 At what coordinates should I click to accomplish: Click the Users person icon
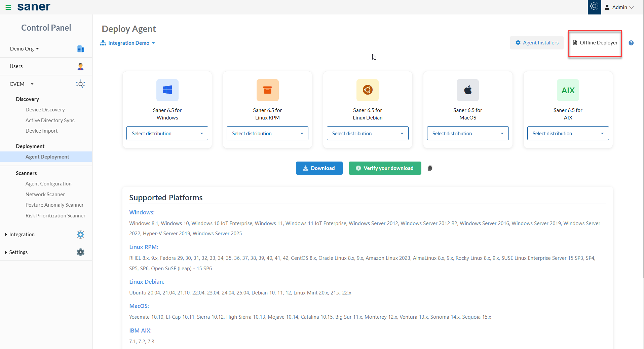pos(80,66)
